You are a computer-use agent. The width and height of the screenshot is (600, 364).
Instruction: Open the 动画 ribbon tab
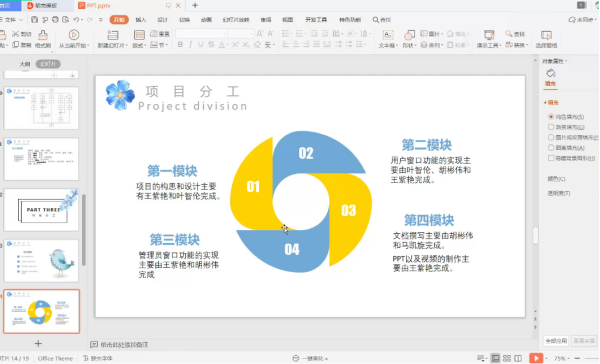click(x=206, y=20)
